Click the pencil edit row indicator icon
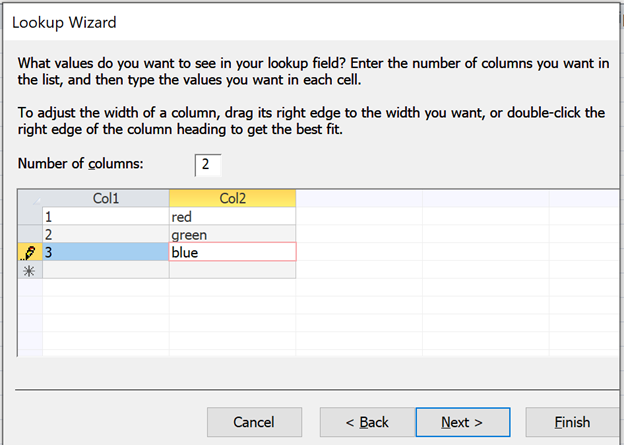Image resolution: width=624 pixels, height=445 pixels. coord(29,253)
